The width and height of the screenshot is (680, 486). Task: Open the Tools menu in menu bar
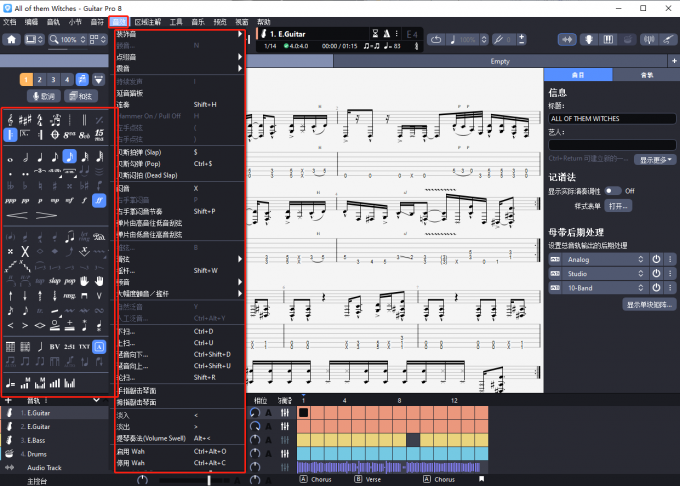pos(176,22)
